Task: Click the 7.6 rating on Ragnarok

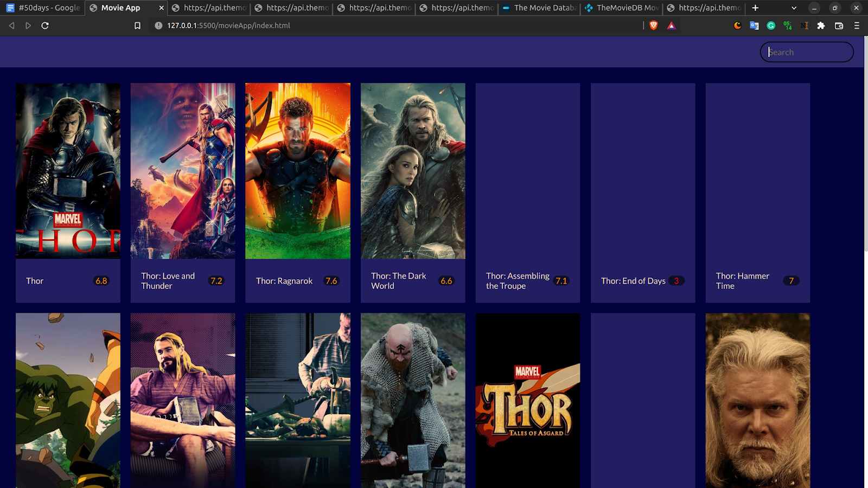Action: pyautogui.click(x=331, y=281)
